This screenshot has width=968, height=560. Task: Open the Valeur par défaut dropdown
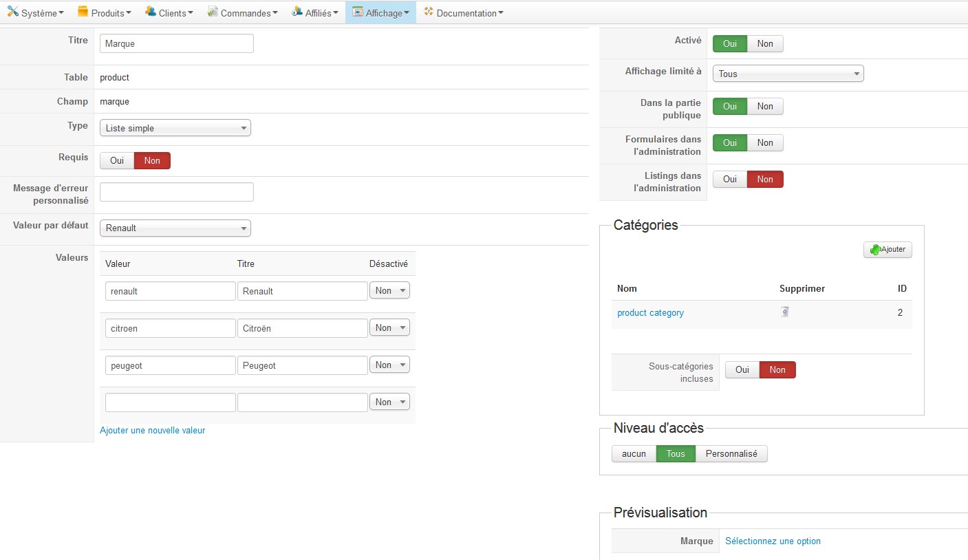175,228
